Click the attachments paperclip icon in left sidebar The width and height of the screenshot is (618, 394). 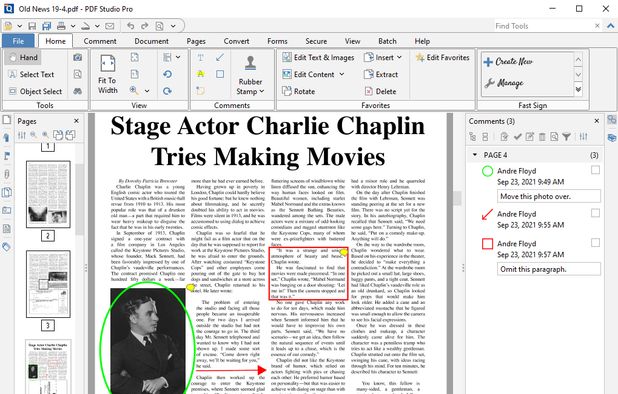pos(7,174)
